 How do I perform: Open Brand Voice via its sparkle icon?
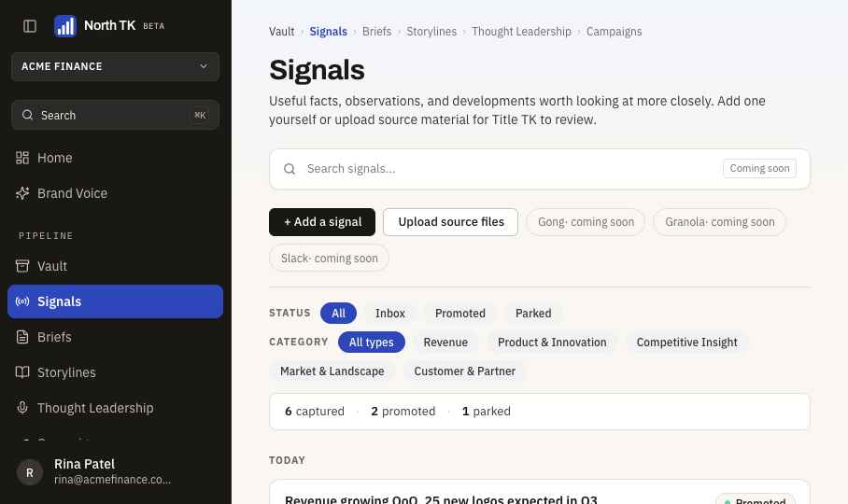click(x=22, y=193)
